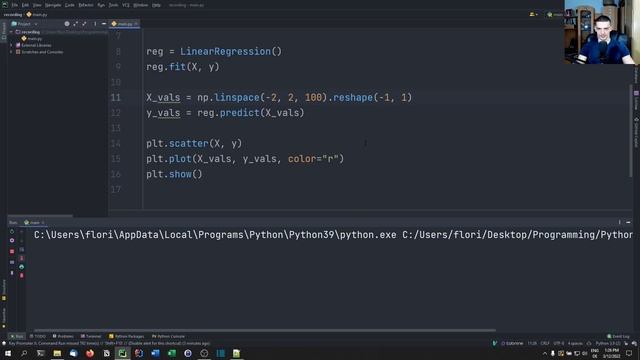Open Project panel options menu icon

pos(95,24)
